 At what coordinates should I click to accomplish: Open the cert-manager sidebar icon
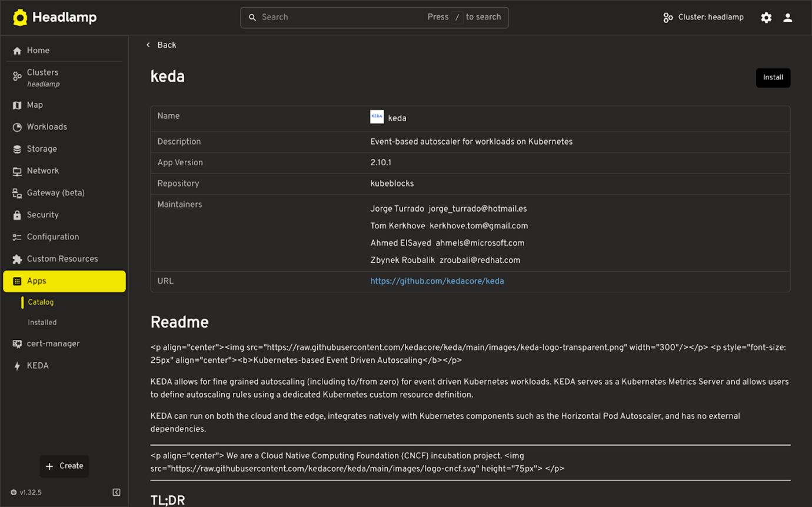tap(17, 344)
